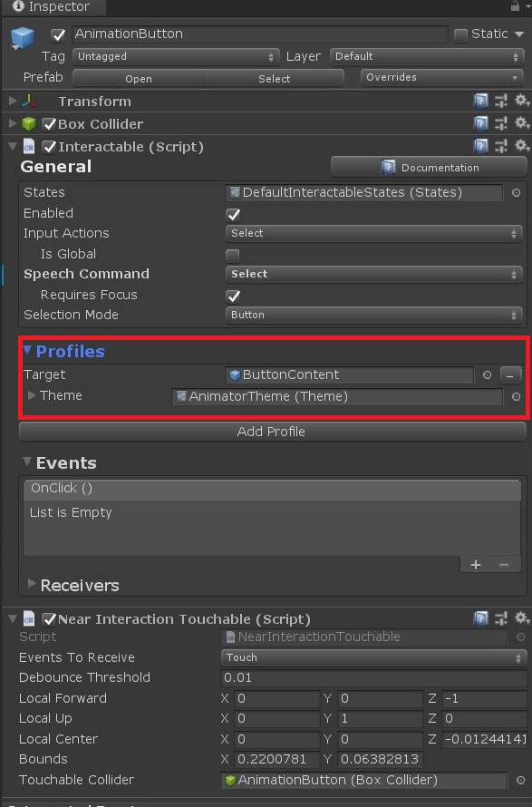The height and width of the screenshot is (807, 532).
Task: Click the Local Forward Z field
Action: 485,698
